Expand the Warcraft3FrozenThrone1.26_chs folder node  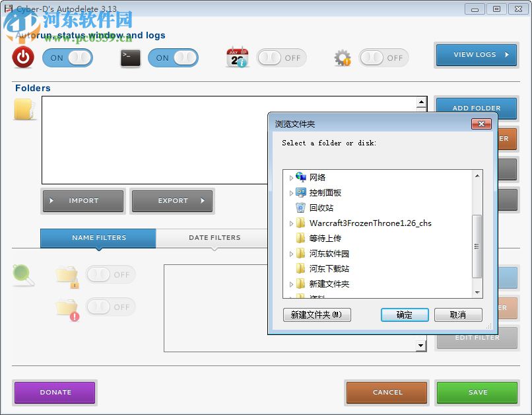[291, 223]
